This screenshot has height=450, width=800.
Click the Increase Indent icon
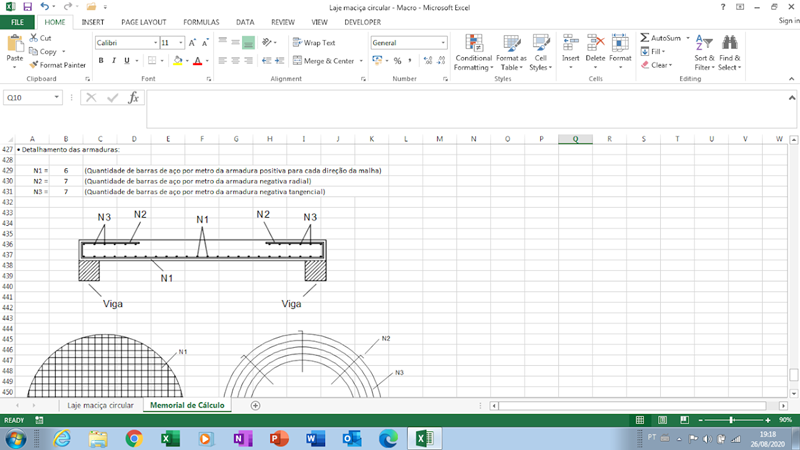[x=279, y=61]
